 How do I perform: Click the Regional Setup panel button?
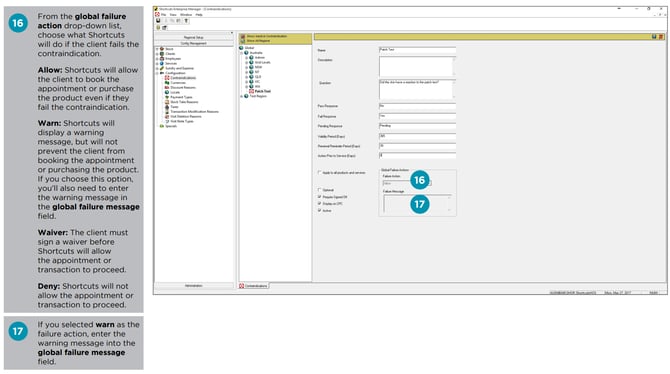point(194,38)
